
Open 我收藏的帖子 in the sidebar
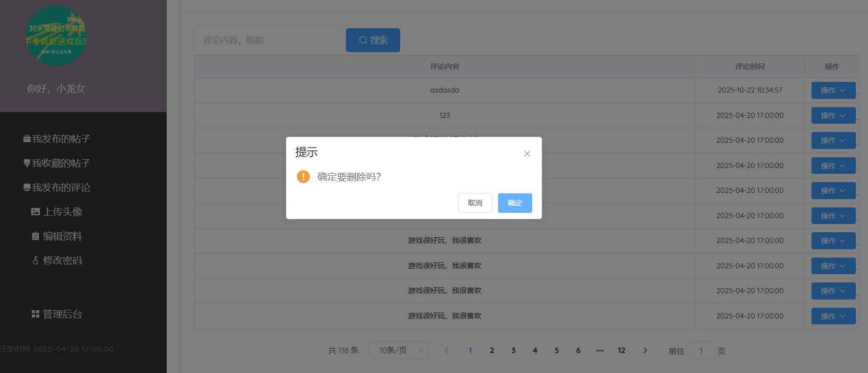click(57, 163)
